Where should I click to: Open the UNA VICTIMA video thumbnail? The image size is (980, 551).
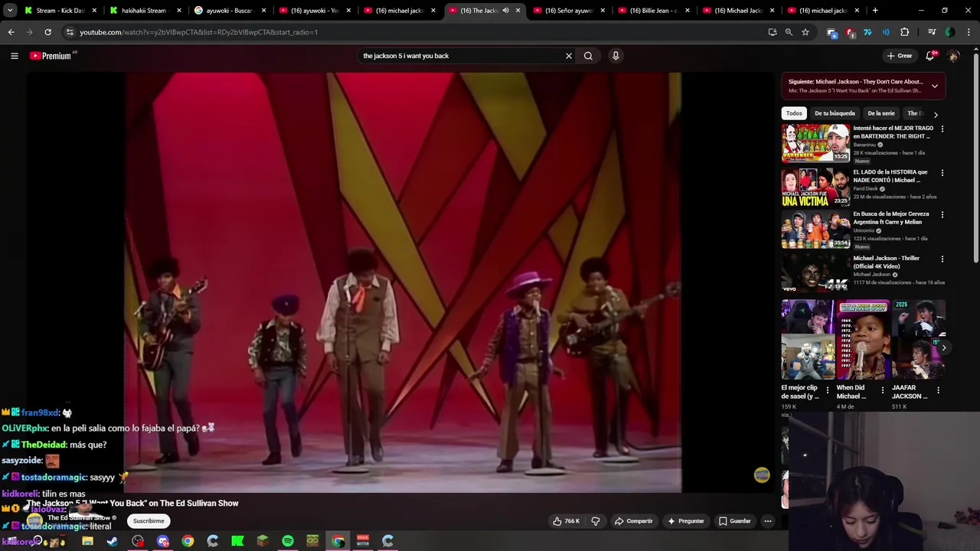point(815,187)
